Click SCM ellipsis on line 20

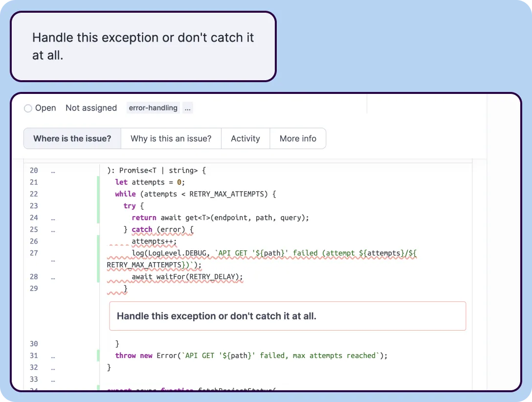[x=53, y=172]
